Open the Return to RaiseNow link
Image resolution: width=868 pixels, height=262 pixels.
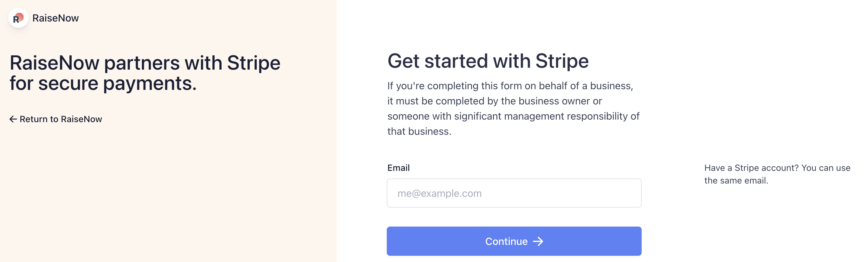click(x=56, y=119)
